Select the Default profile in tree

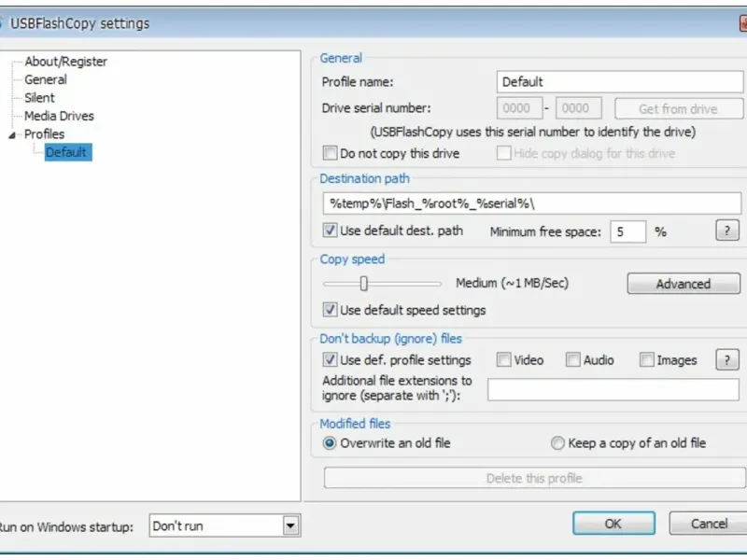[x=68, y=152]
